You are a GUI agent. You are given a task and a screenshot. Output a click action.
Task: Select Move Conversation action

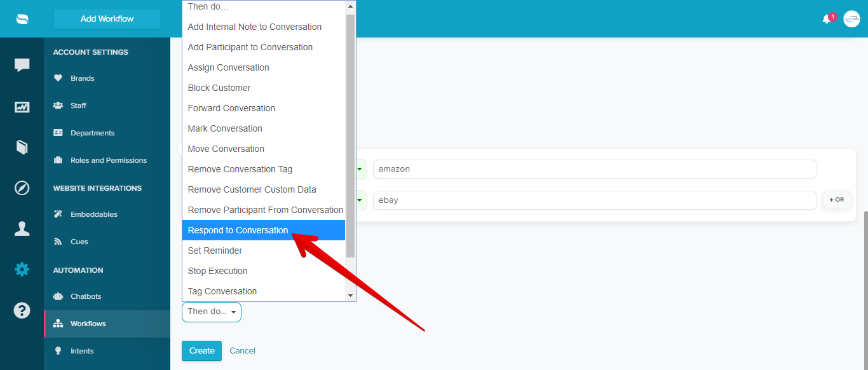click(264, 149)
